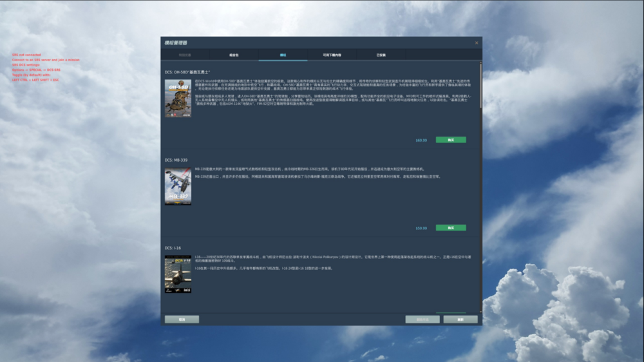Click the DCS: I-16 title text
Screen dimensions: 644x362
tap(173, 248)
